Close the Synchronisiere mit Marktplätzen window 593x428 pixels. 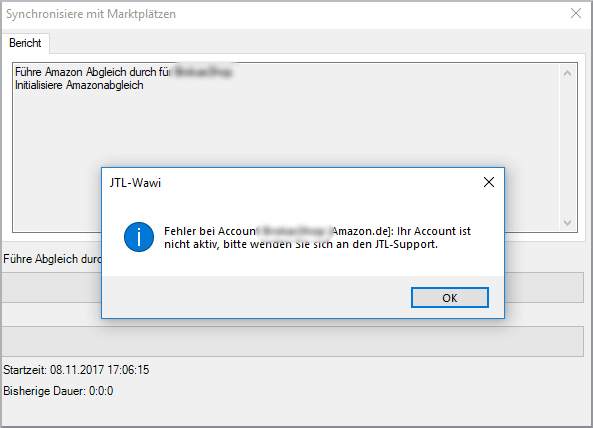click(576, 13)
